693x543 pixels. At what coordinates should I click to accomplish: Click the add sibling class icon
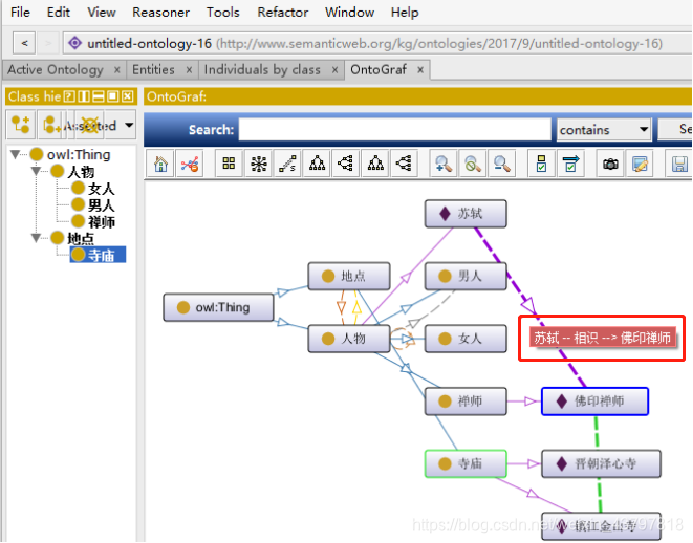52,125
